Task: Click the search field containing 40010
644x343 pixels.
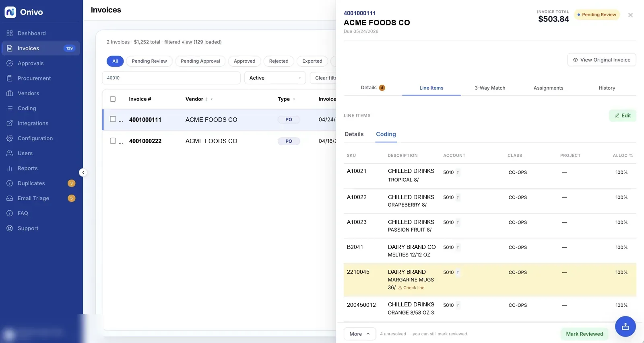Action: (x=171, y=78)
